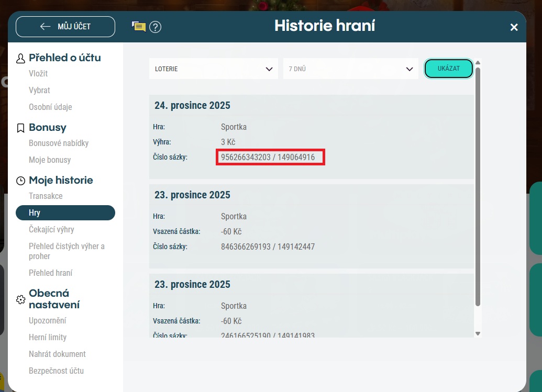Open the chat messages icon

pyautogui.click(x=138, y=27)
